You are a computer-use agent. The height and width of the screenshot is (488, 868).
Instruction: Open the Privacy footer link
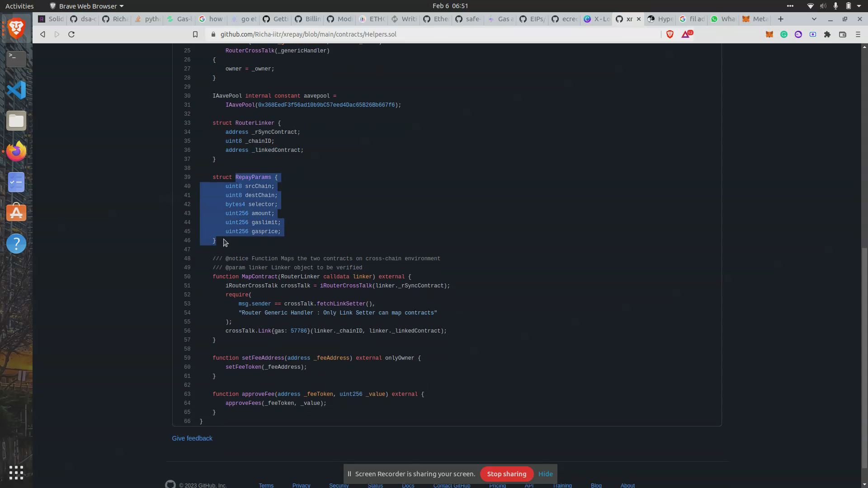click(x=301, y=485)
